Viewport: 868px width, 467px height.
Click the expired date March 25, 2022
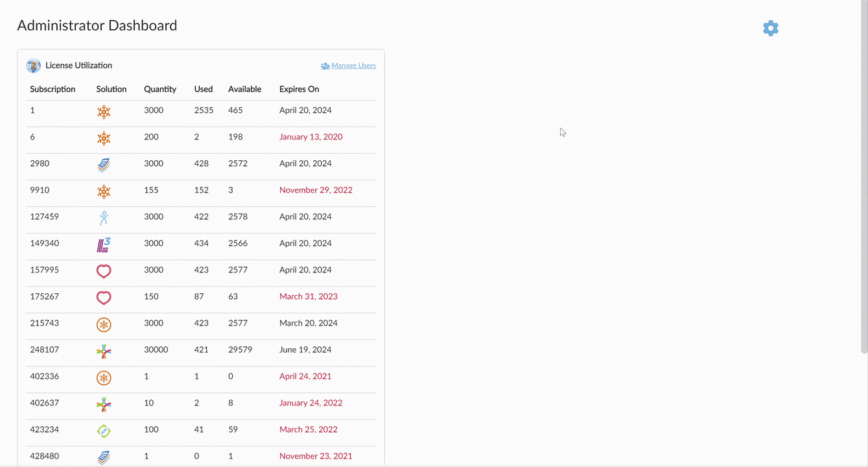[309, 429]
